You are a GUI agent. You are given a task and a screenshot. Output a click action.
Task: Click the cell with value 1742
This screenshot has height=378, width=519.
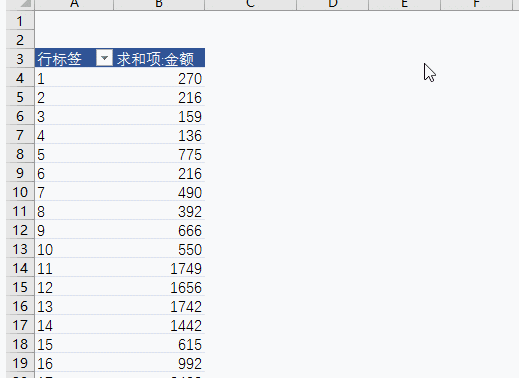[x=159, y=306]
